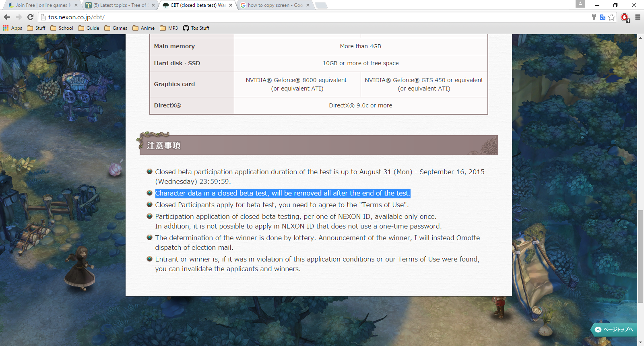Viewport: 644px width, 346px height.
Task: Click the page-top button at bottom right
Action: coord(614,330)
